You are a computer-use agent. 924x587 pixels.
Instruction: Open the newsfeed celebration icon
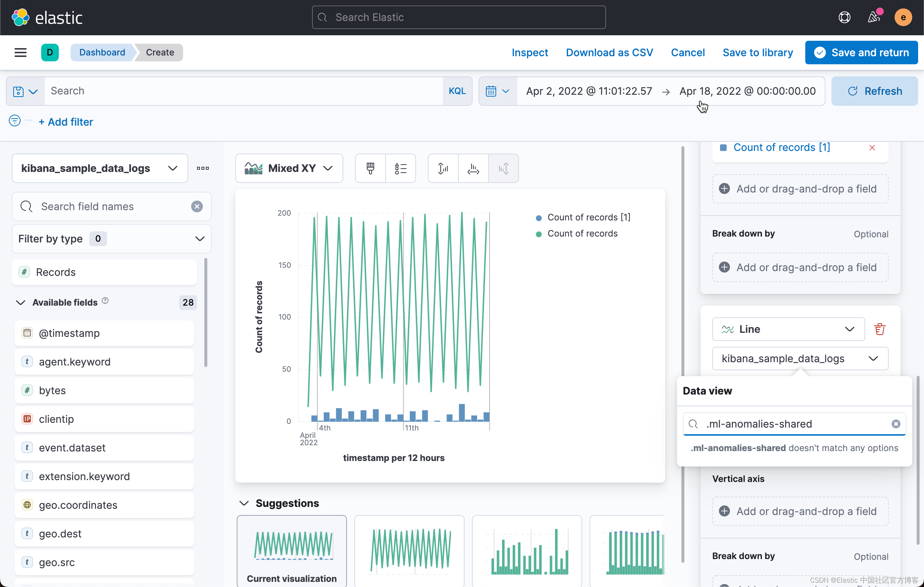click(x=874, y=17)
